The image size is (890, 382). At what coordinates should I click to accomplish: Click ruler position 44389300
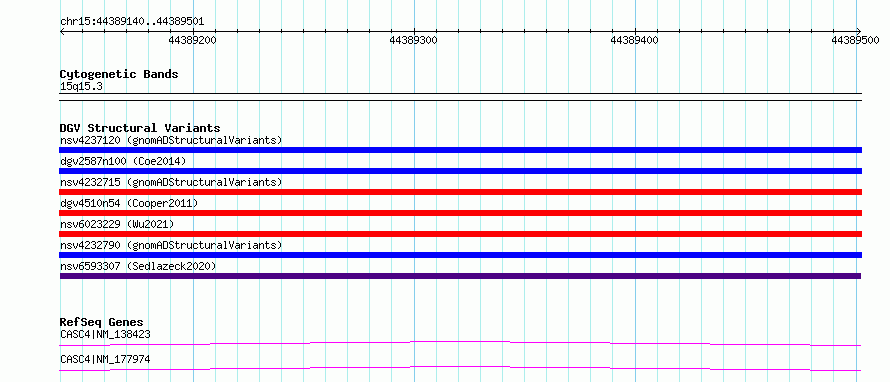[414, 40]
